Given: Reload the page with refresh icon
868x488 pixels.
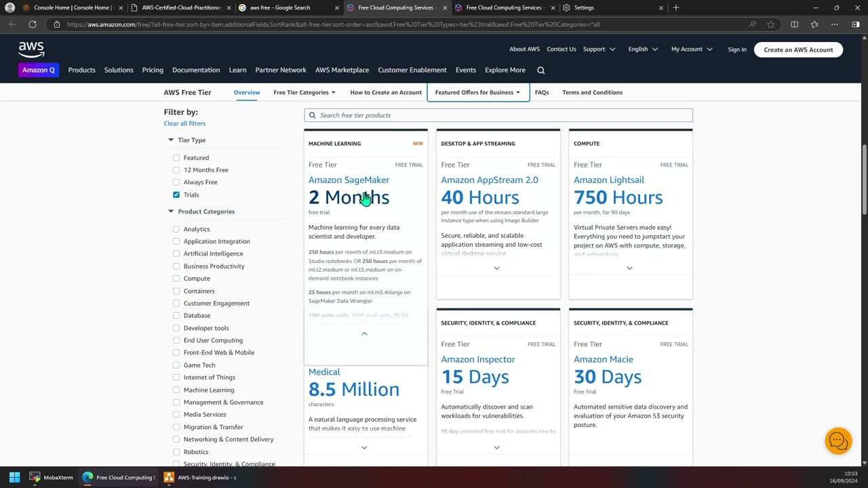Looking at the screenshot, I should tap(32, 24).
